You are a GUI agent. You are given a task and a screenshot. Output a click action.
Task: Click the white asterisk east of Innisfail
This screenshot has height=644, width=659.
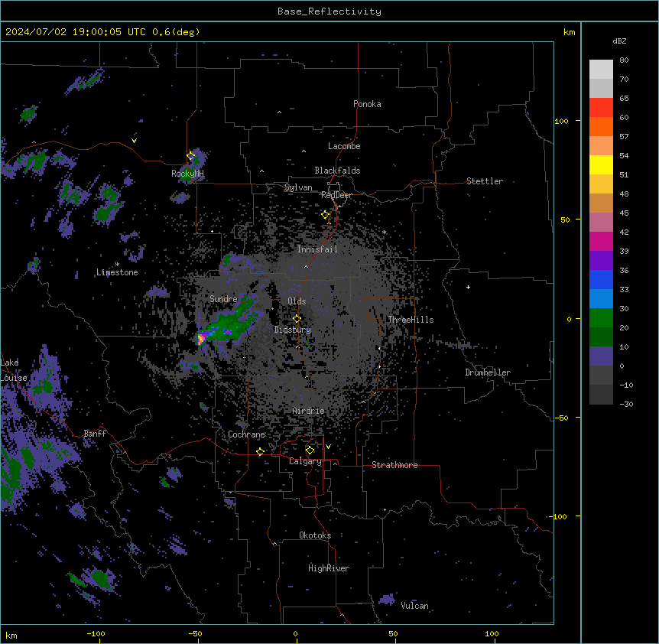384,232
